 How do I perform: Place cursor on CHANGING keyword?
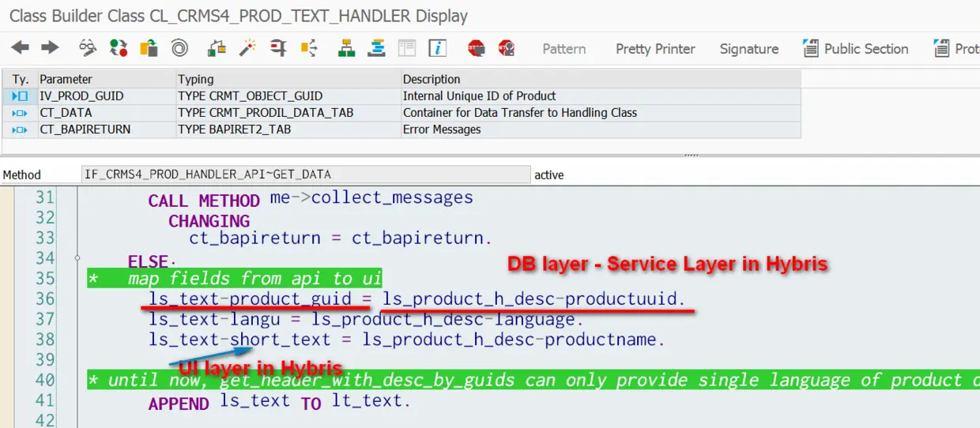point(209,221)
